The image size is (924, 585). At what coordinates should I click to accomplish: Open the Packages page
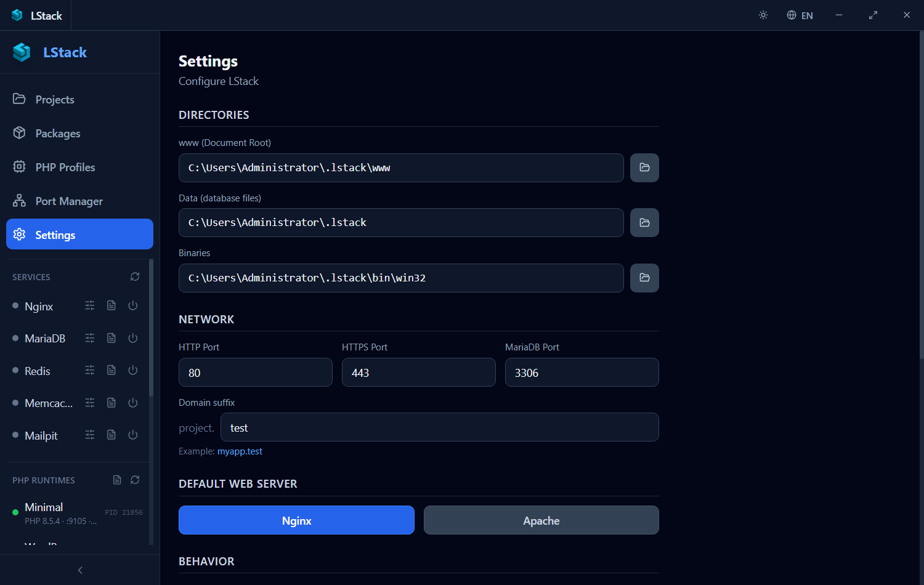click(79, 133)
